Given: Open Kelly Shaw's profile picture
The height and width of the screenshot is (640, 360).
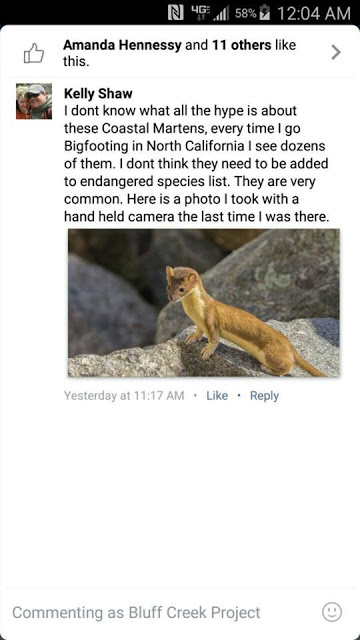Looking at the screenshot, I should [34, 101].
